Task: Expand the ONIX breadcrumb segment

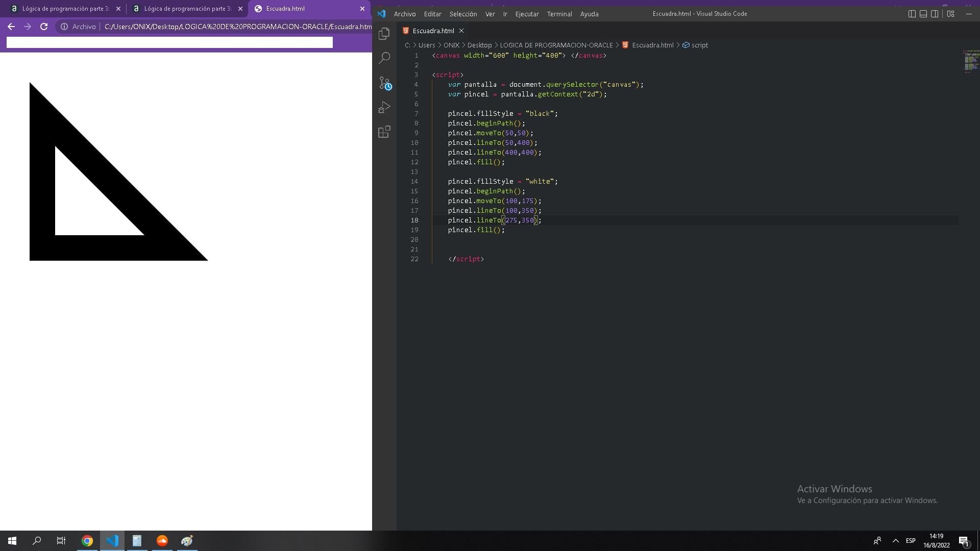Action: point(451,45)
